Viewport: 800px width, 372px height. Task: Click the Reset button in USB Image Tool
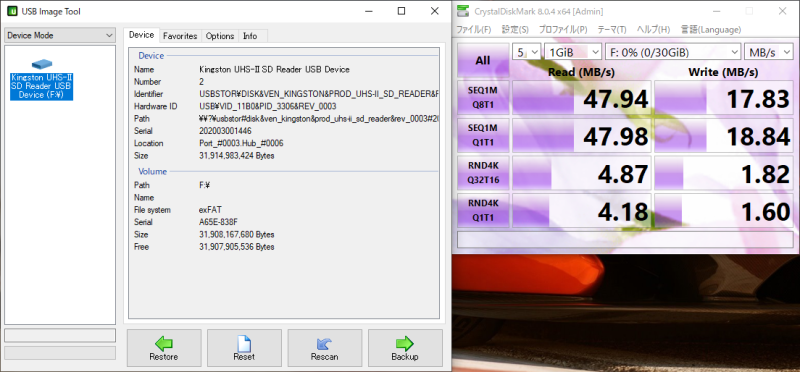[244, 349]
